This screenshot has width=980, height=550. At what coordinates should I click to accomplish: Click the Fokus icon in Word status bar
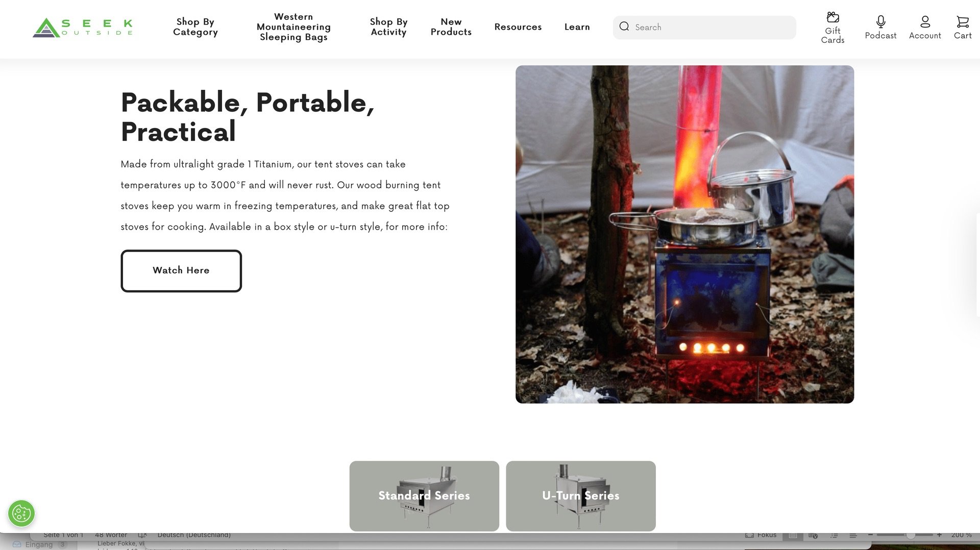[x=749, y=535]
